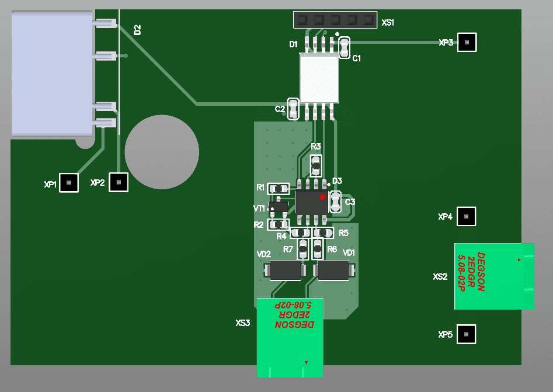The height and width of the screenshot is (392, 553).
Task: Click the XS3 designator label
Action: point(243,323)
